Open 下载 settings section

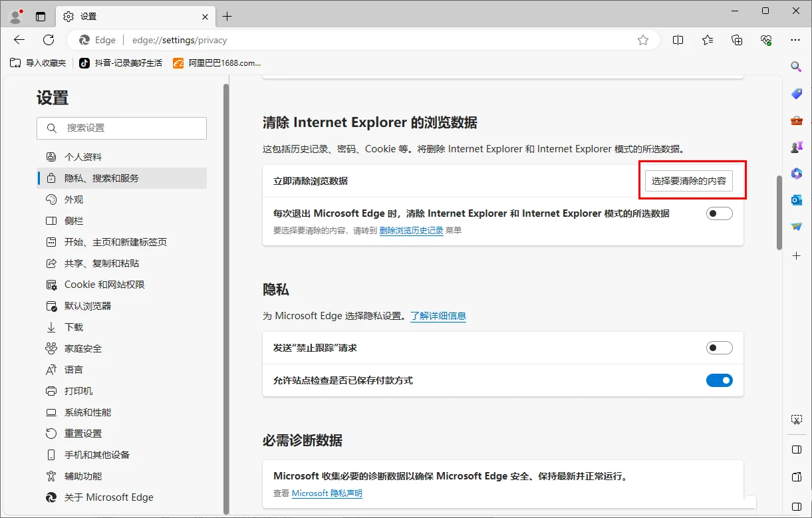tap(122, 327)
